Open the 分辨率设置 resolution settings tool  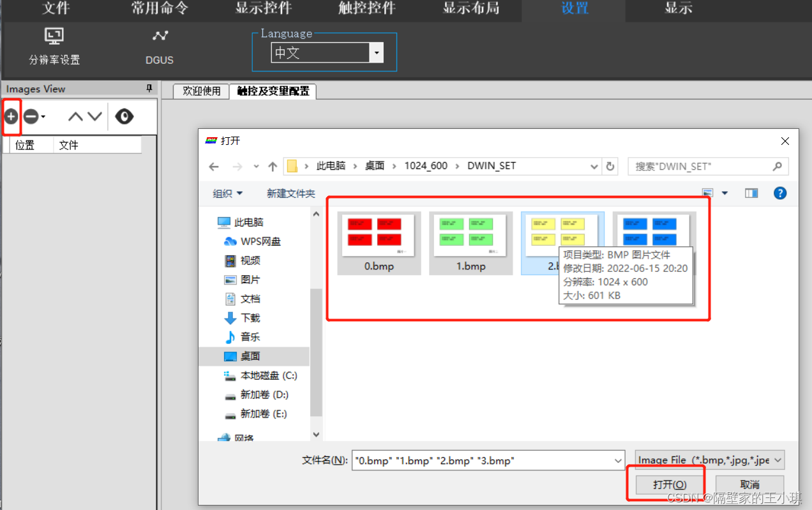[x=54, y=45]
